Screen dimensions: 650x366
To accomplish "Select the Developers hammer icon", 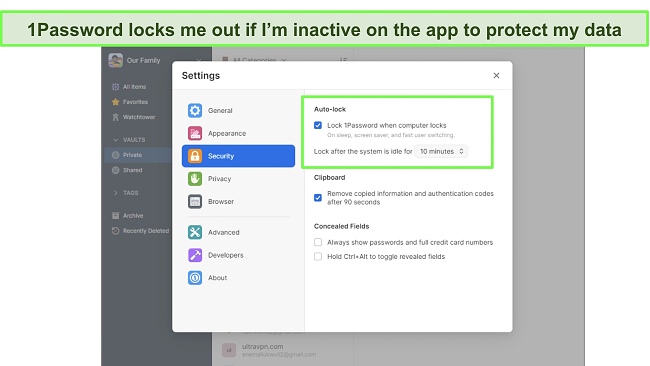I will tap(195, 255).
